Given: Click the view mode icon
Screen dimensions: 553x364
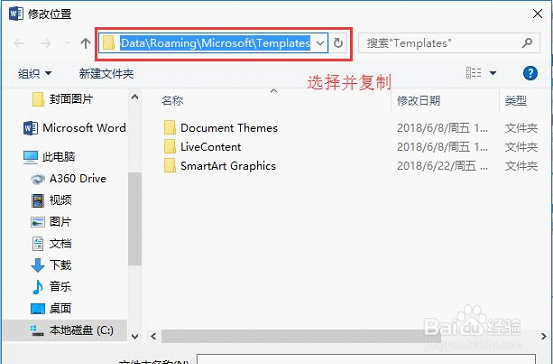Looking at the screenshot, I should (x=474, y=73).
